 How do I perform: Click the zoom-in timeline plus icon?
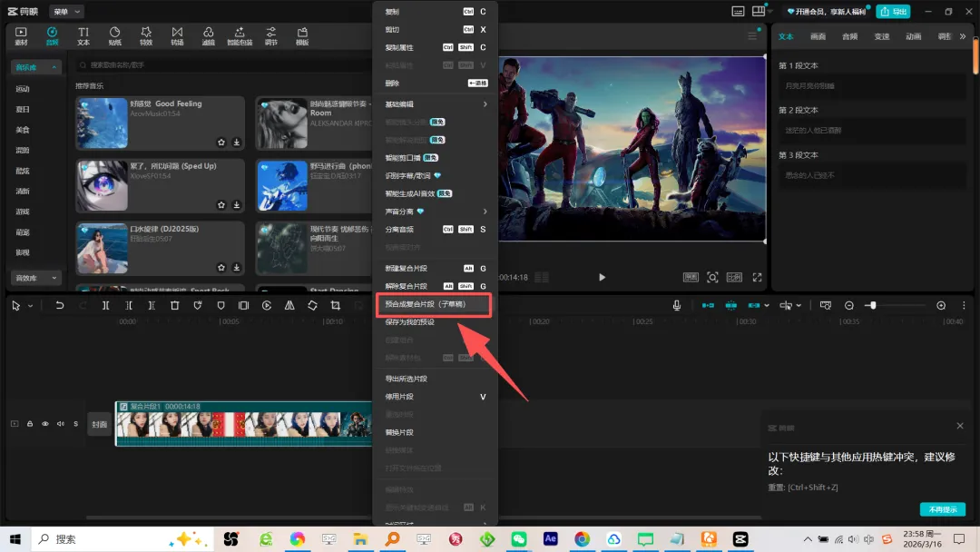coord(941,306)
